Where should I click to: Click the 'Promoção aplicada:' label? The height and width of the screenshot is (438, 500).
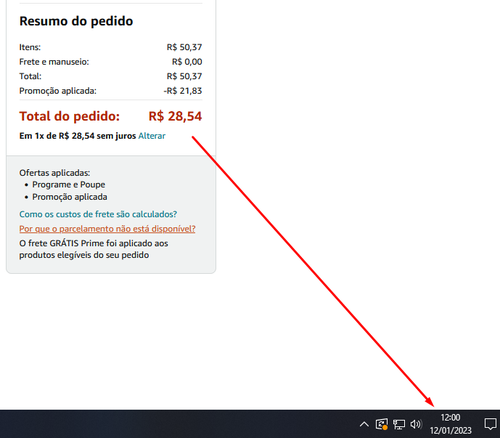58,91
